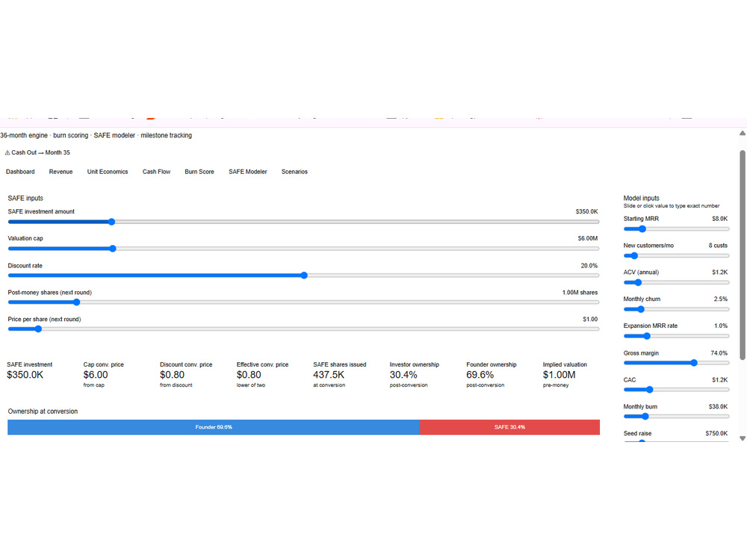The height and width of the screenshot is (560, 747).
Task: Click the Expansion MRR rate slider handle
Action: coord(646,336)
